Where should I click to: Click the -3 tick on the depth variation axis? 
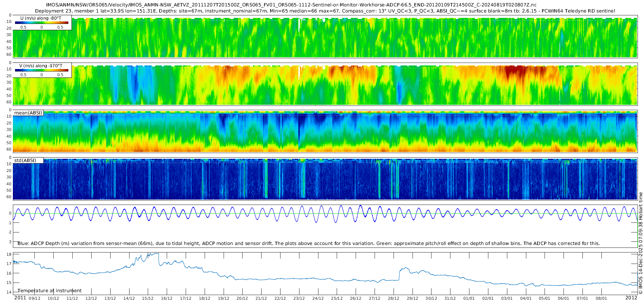coord(10,242)
